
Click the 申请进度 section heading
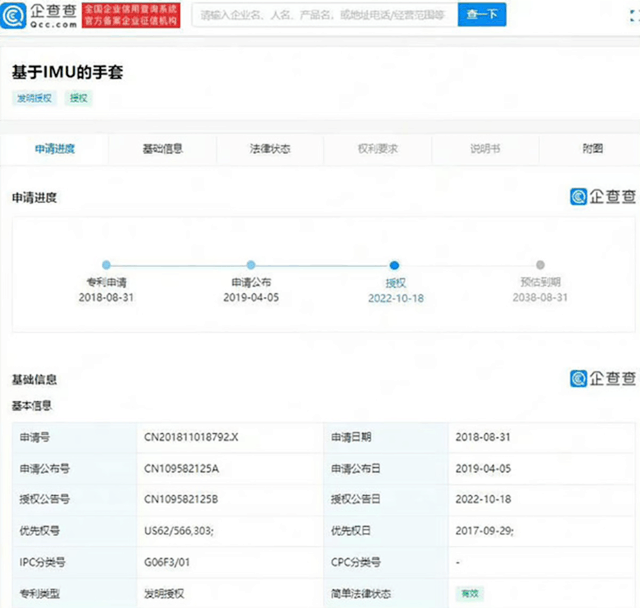pos(34,198)
